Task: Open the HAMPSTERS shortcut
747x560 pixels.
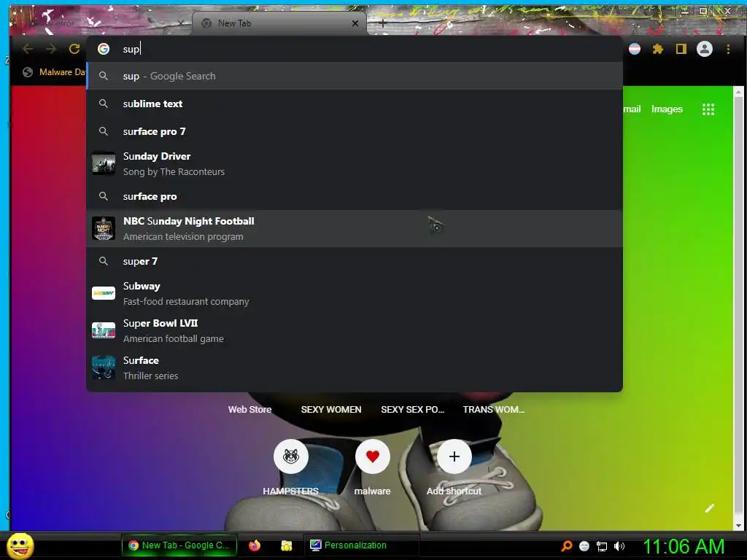Action: click(290, 467)
